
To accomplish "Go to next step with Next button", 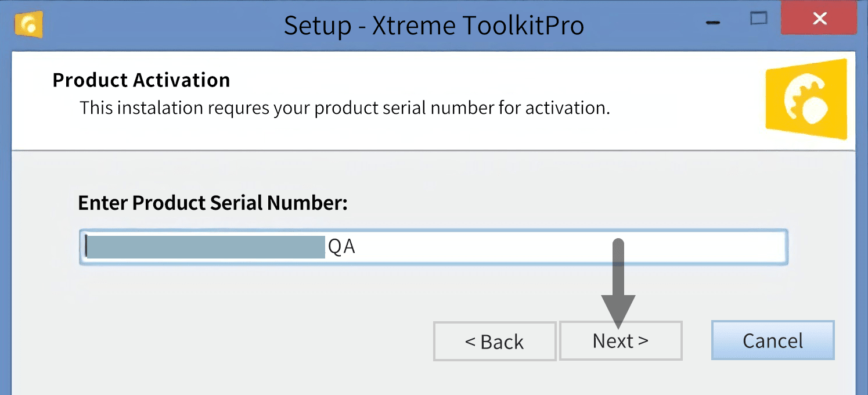I will 620,341.
